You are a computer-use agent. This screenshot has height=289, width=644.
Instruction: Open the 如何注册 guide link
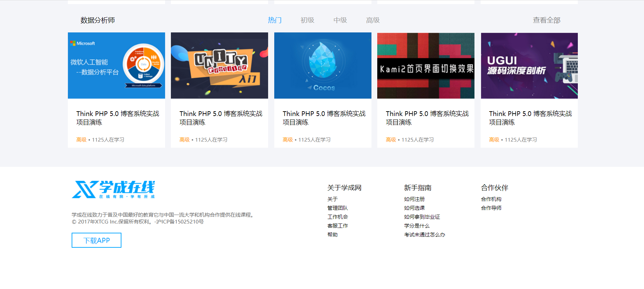[x=414, y=199]
